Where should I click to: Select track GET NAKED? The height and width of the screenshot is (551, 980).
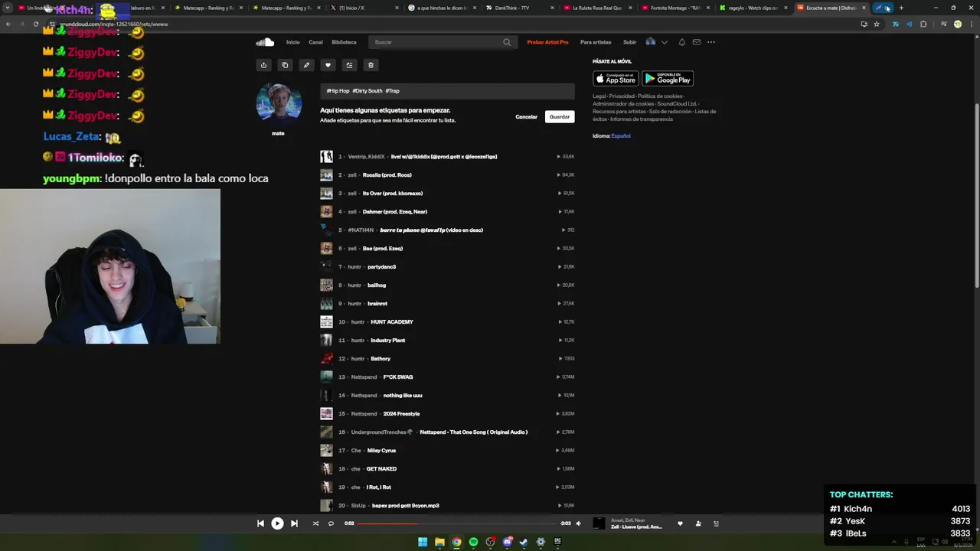coord(381,469)
